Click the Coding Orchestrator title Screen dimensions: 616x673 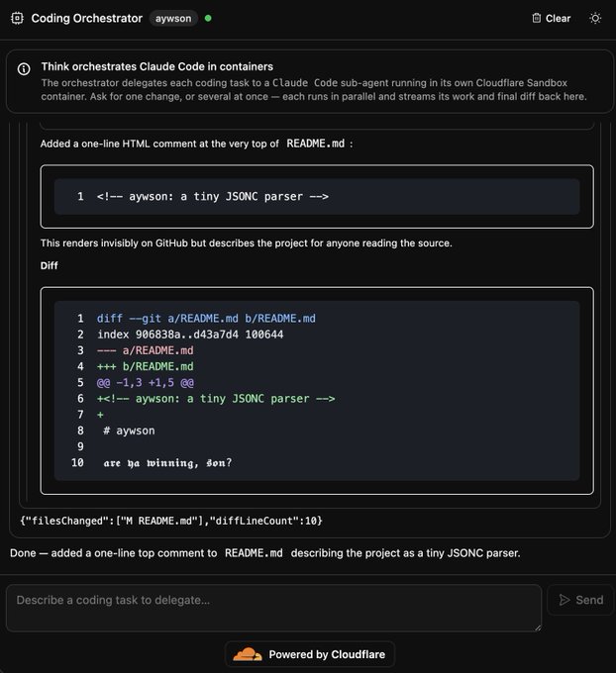(x=87, y=19)
